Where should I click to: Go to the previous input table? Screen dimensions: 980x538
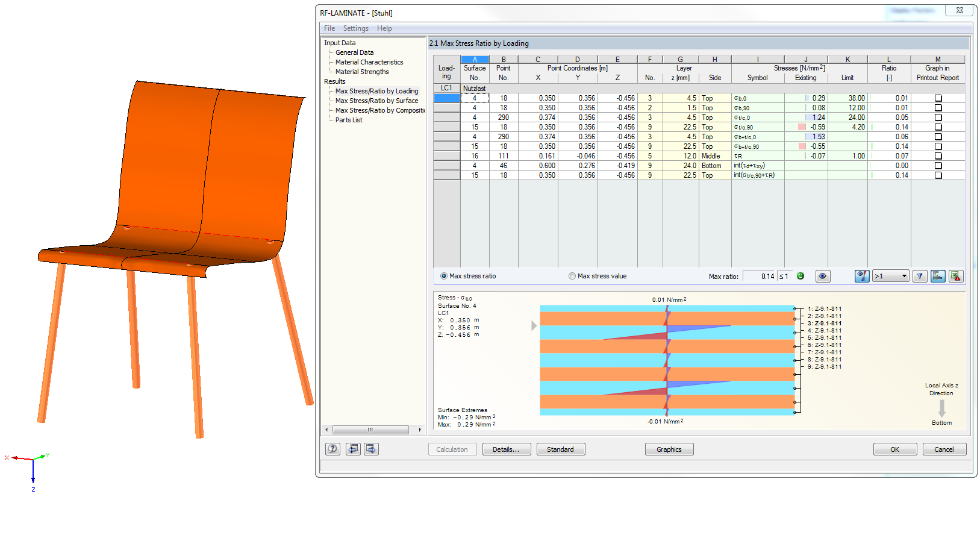coord(353,449)
